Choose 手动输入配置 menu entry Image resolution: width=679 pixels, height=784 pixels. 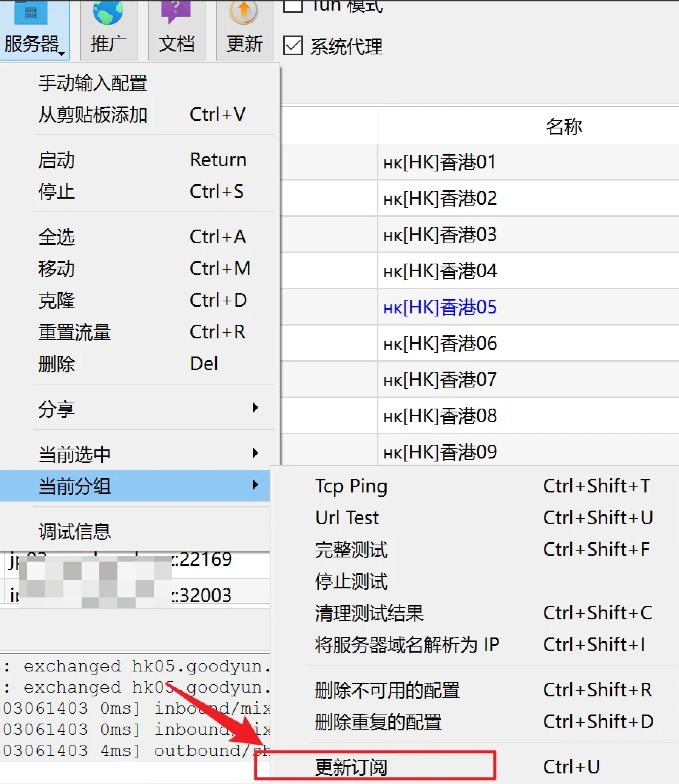pos(93,83)
